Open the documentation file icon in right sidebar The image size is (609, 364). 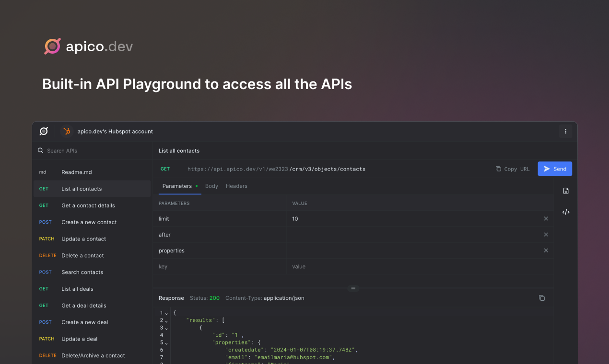[566, 191]
